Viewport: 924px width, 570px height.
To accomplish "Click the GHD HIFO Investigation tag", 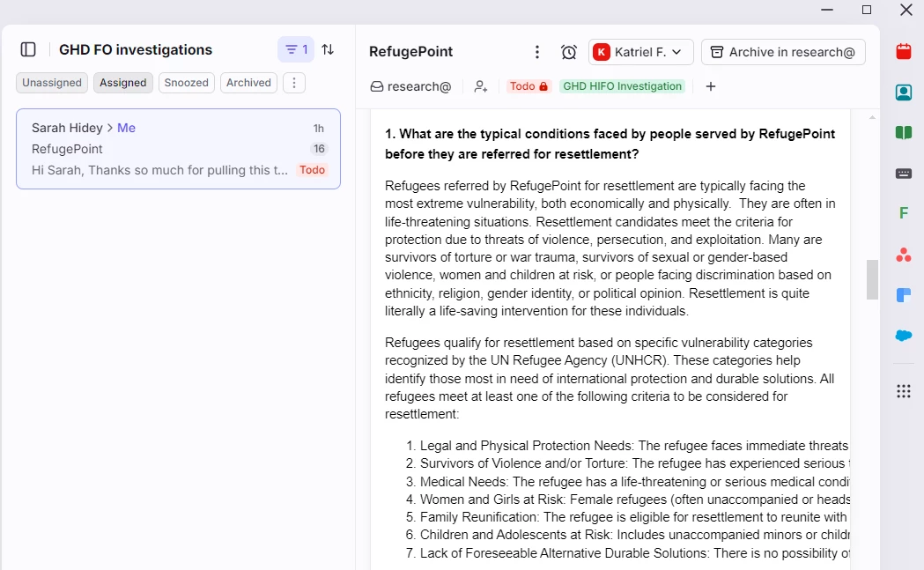I will tap(622, 86).
